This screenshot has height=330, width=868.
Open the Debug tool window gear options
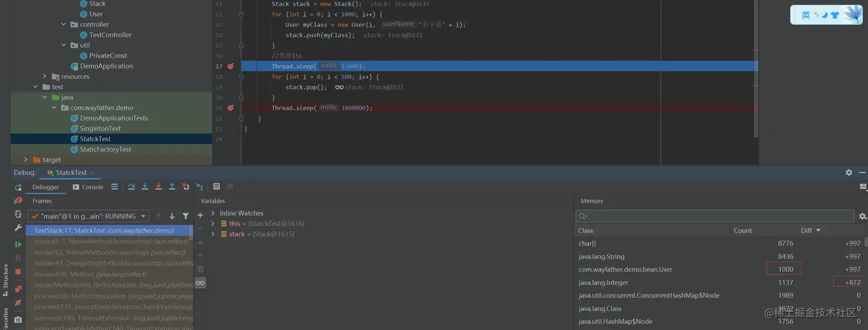coord(849,172)
